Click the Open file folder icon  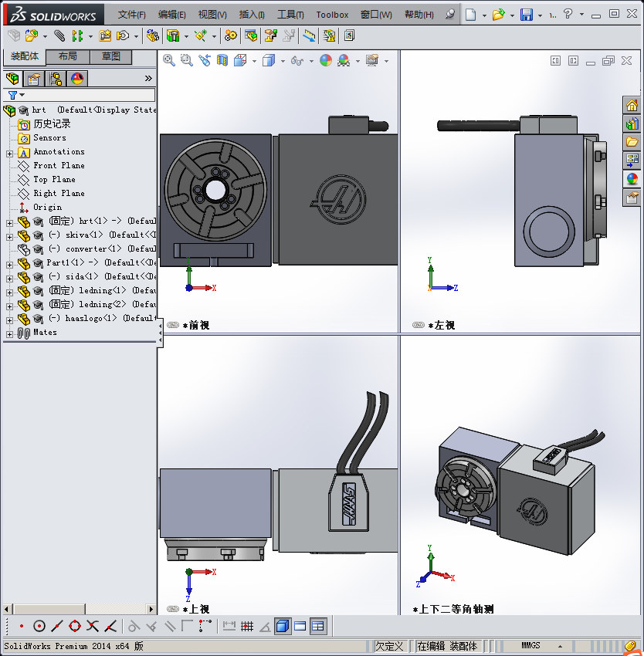498,15
